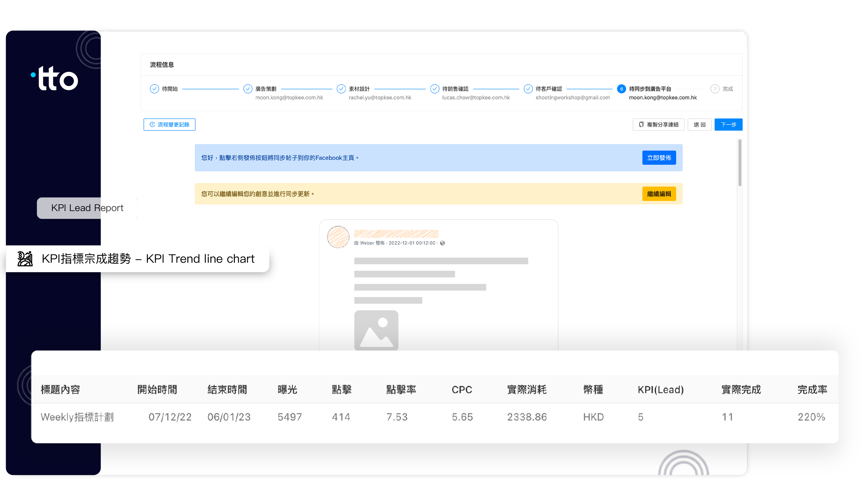
Task: Open the KPI Lead Report tab
Action: pyautogui.click(x=87, y=208)
